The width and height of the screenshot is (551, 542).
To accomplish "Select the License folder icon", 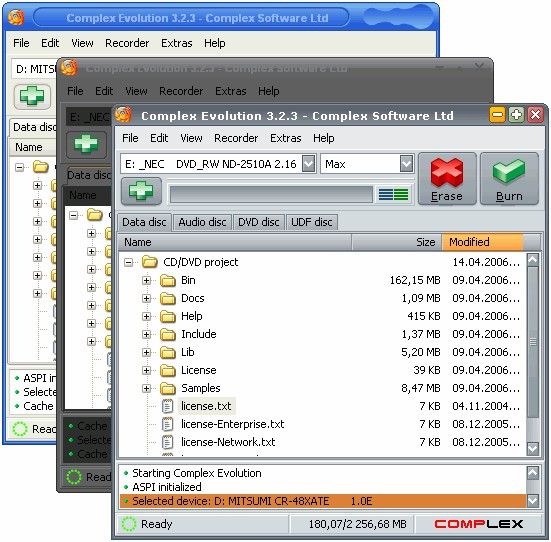I will [x=168, y=370].
